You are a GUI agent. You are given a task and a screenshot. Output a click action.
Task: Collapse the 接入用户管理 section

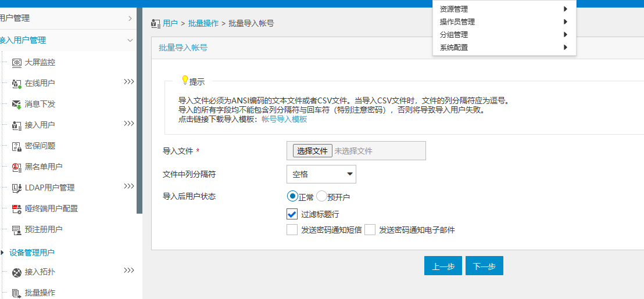pos(130,40)
